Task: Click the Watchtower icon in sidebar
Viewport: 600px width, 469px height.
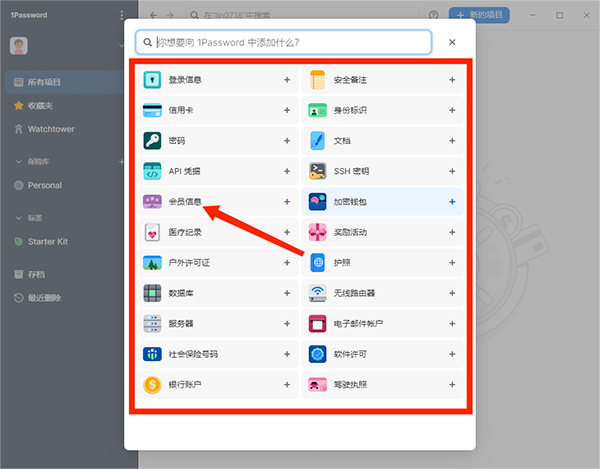Action: pyautogui.click(x=18, y=129)
